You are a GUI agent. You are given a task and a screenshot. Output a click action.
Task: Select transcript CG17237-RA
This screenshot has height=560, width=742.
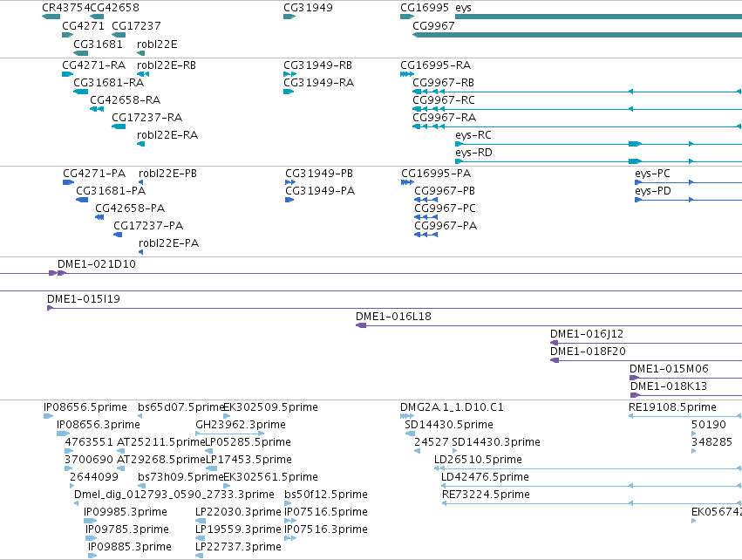click(146, 118)
